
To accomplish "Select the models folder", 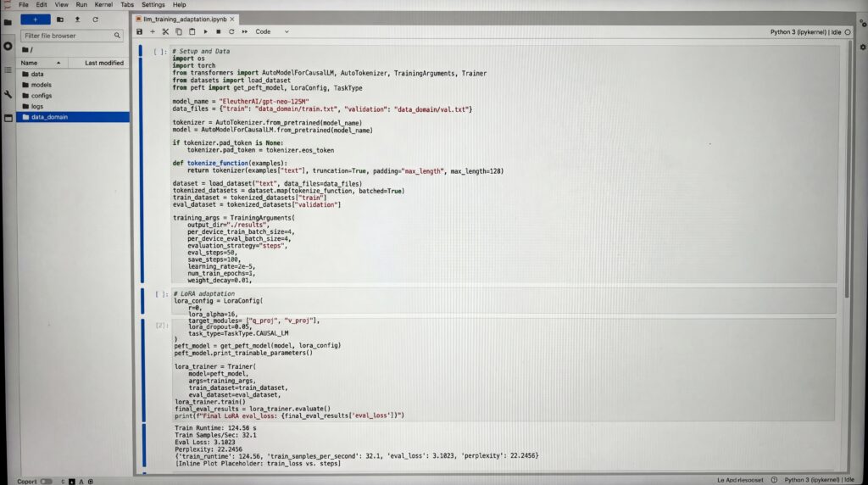I will click(73, 85).
